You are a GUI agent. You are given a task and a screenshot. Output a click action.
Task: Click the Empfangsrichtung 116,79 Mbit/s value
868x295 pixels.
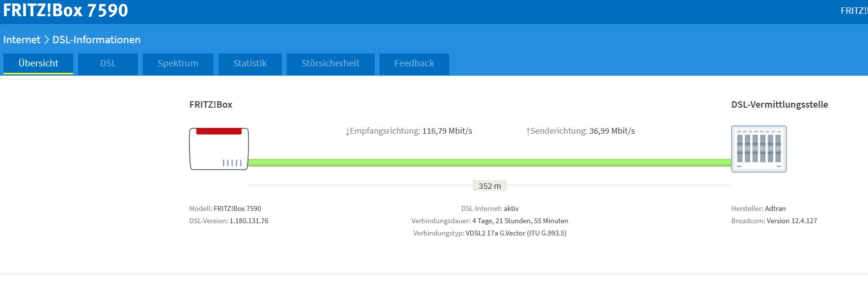pyautogui.click(x=408, y=131)
